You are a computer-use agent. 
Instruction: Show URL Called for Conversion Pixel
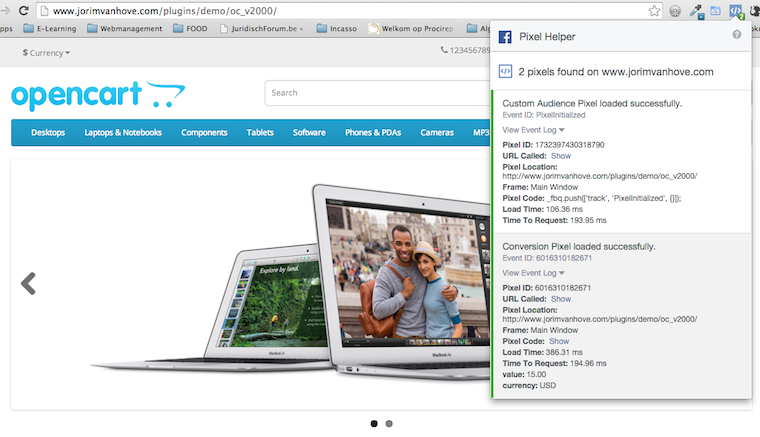[561, 299]
